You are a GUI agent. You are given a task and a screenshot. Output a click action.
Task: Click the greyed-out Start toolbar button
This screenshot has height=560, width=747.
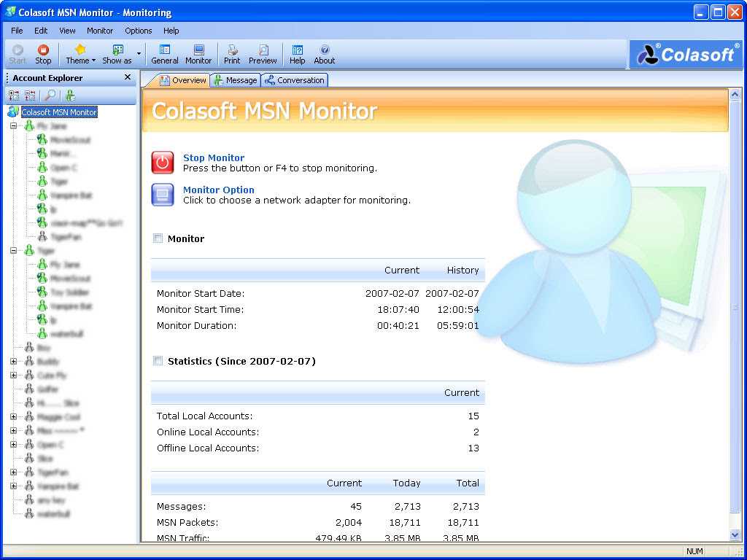18,54
